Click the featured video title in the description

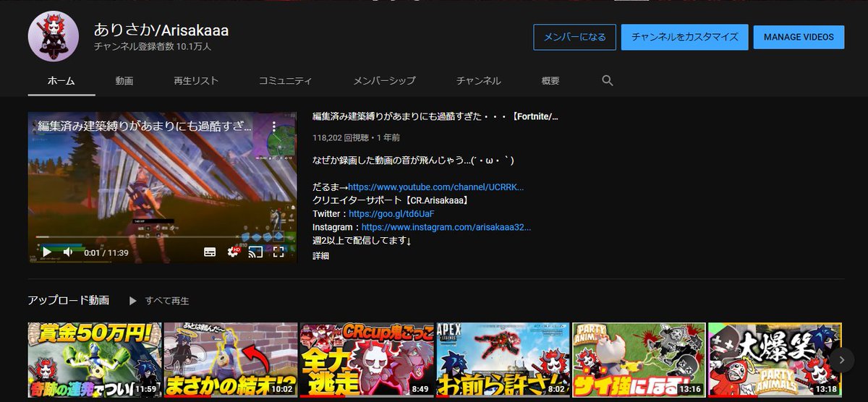coord(435,116)
